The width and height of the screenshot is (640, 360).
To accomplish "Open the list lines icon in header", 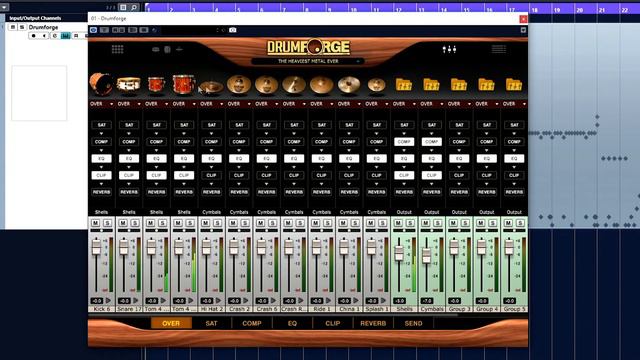I will (x=499, y=49).
